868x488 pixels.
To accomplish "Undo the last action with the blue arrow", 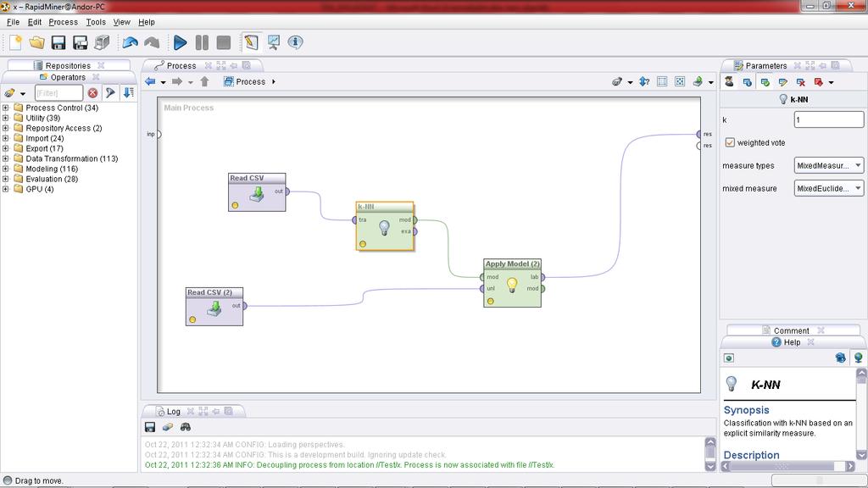I will tap(130, 42).
